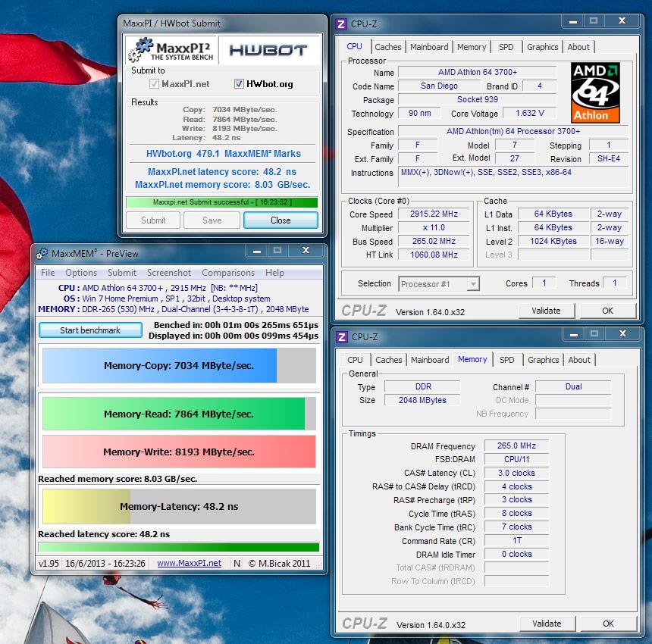The image size is (652, 644).
Task: Minimize the MaxxMEM² PreView window
Action: [257, 251]
